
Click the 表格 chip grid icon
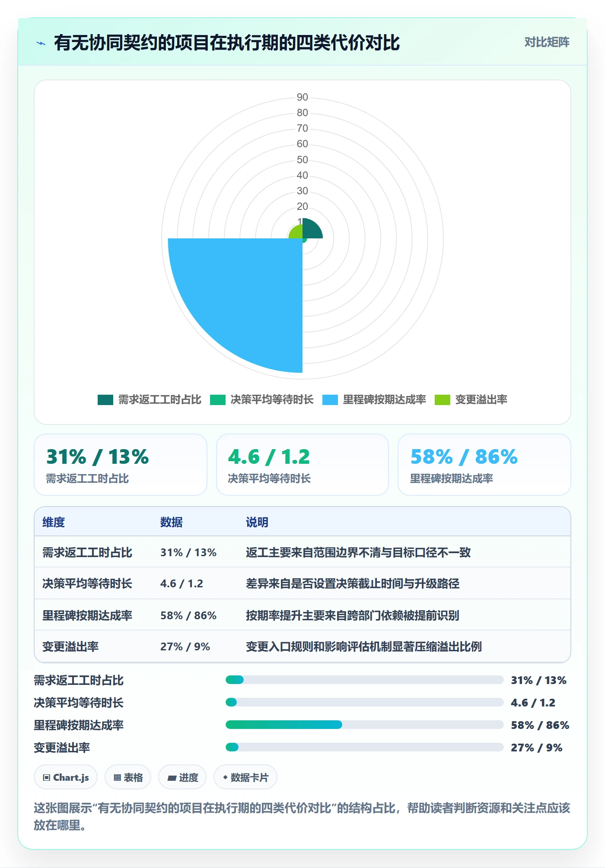(x=117, y=778)
